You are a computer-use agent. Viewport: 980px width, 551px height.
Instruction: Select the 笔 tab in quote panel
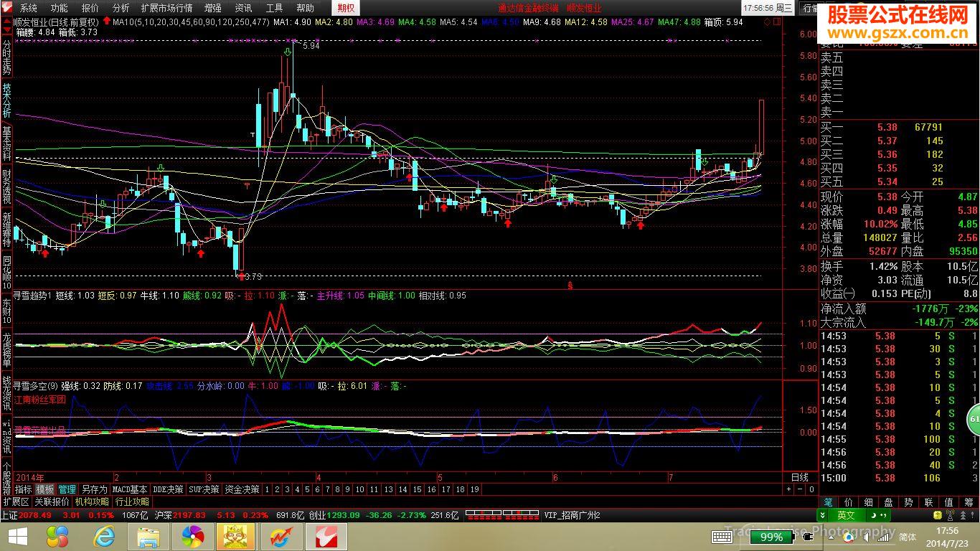tap(829, 502)
